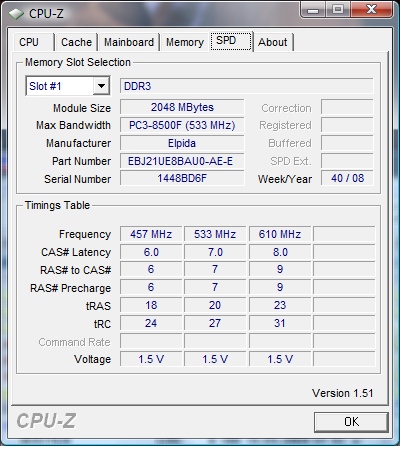Click the 533 MHz frequency cell
The width and height of the screenshot is (400, 450).
(215, 234)
